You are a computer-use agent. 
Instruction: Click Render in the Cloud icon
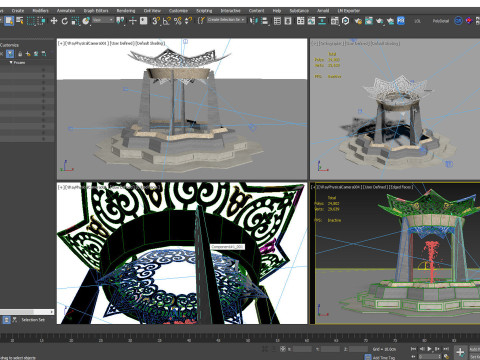(x=390, y=21)
